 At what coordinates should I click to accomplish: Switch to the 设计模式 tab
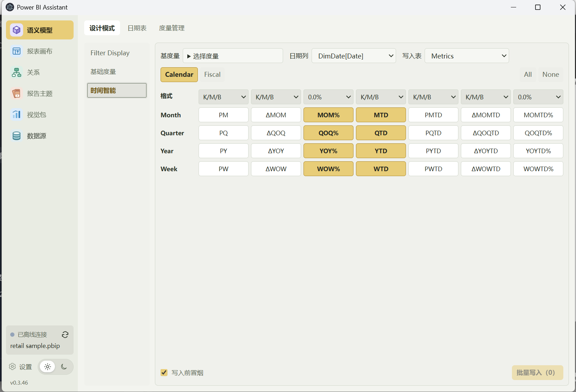[x=102, y=28]
